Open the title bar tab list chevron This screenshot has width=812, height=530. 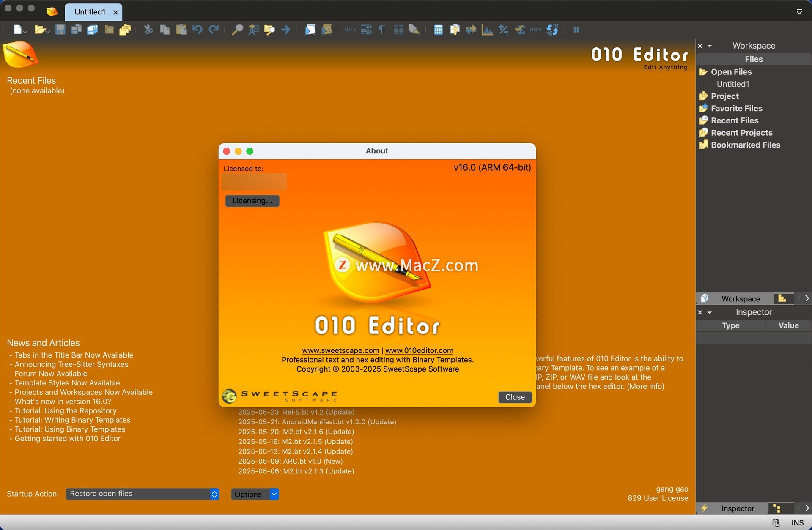coord(799,12)
